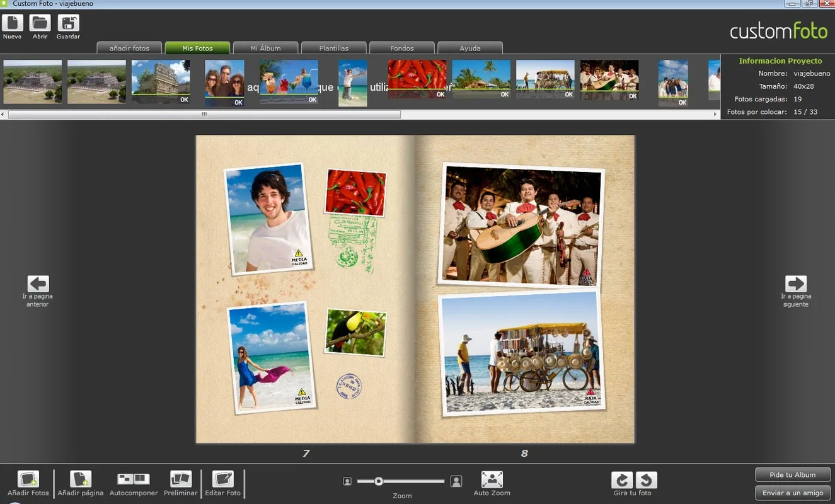The height and width of the screenshot is (504, 835).
Task: Open the Plantillas tab
Action: (x=333, y=48)
